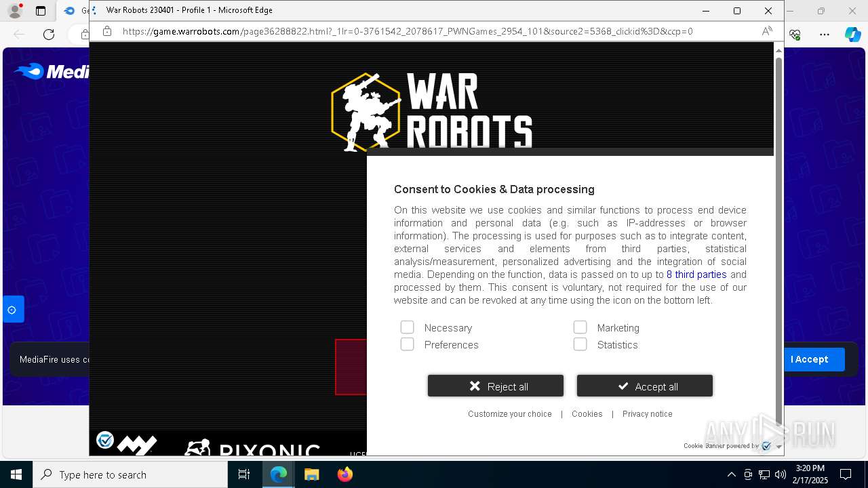Refresh the background Edge window page
This screenshot has width=868, height=488.
[x=49, y=35]
